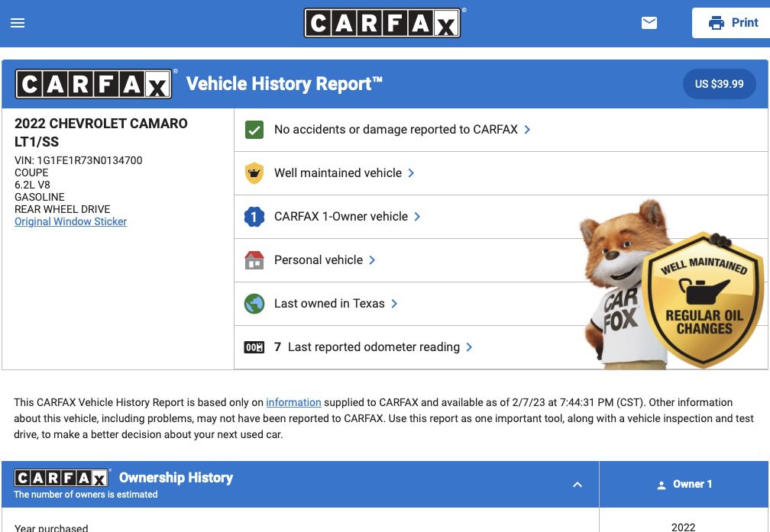Expand Last owned in Texas chevron

click(394, 304)
